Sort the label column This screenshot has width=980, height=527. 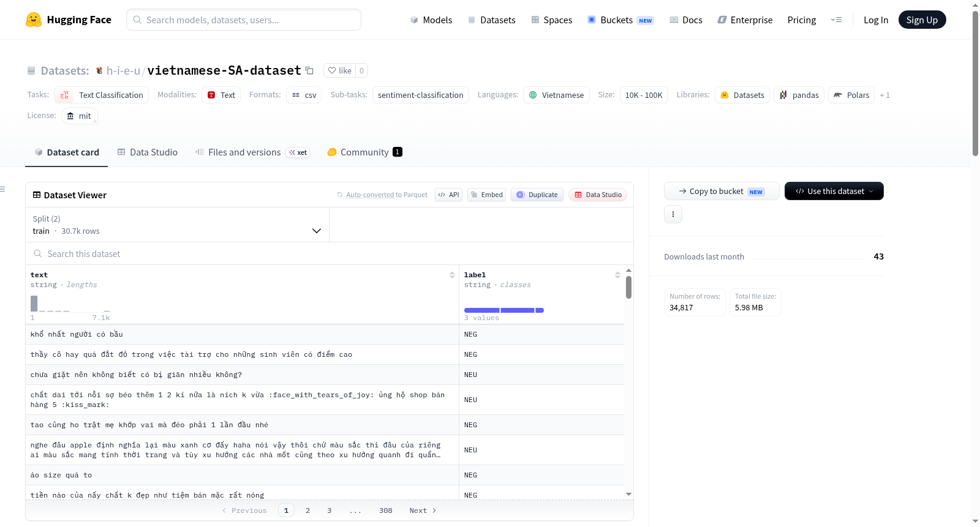tap(617, 275)
